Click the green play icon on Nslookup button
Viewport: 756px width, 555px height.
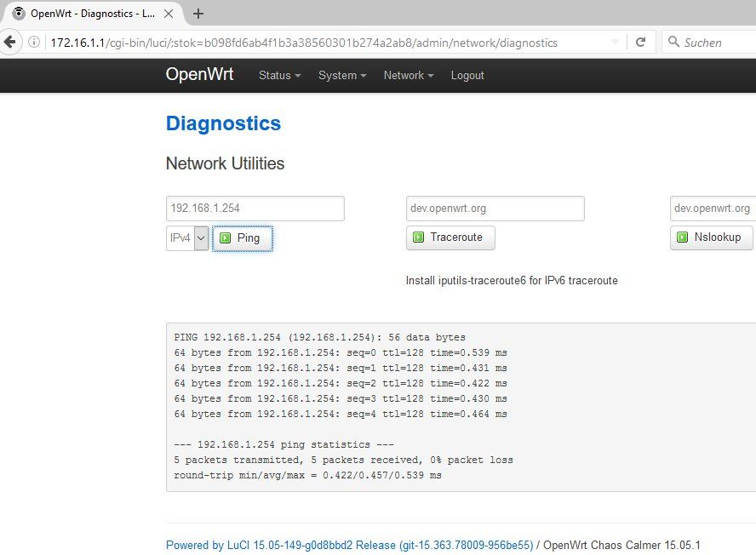pyautogui.click(x=682, y=237)
